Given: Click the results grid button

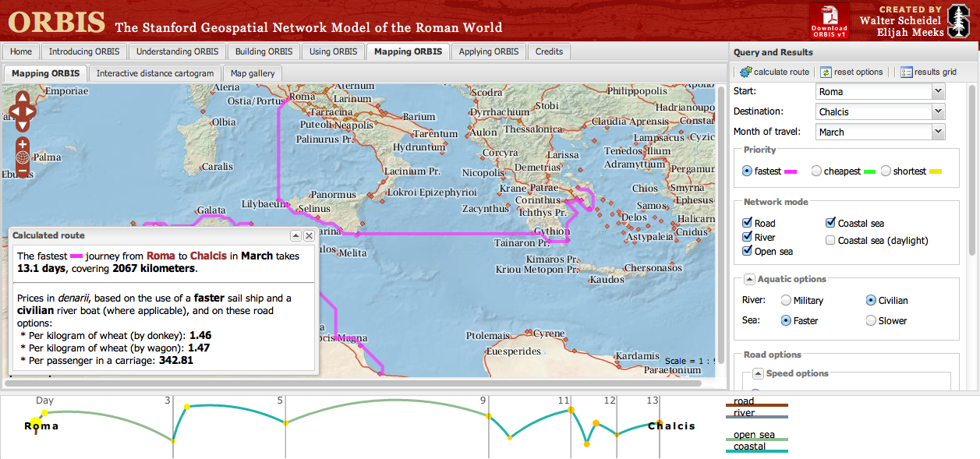Looking at the screenshot, I should tap(929, 72).
